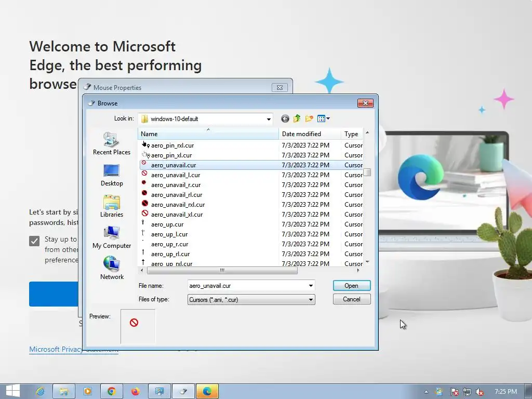Click the Edge window's blue button

coord(54,294)
